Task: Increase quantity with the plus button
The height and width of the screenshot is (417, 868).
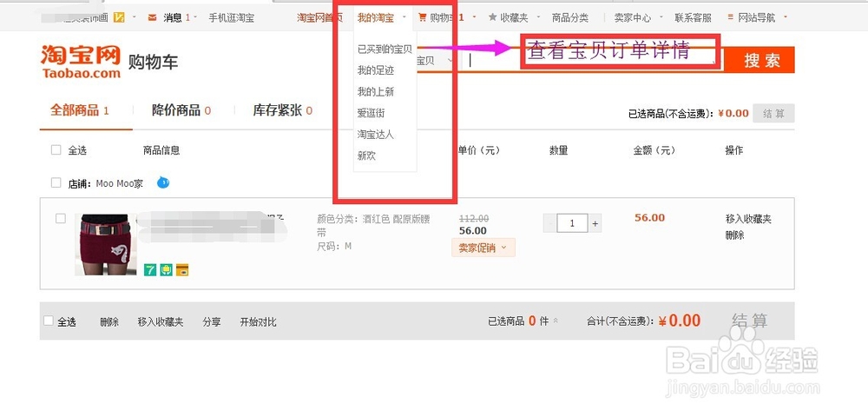Action: coord(595,224)
